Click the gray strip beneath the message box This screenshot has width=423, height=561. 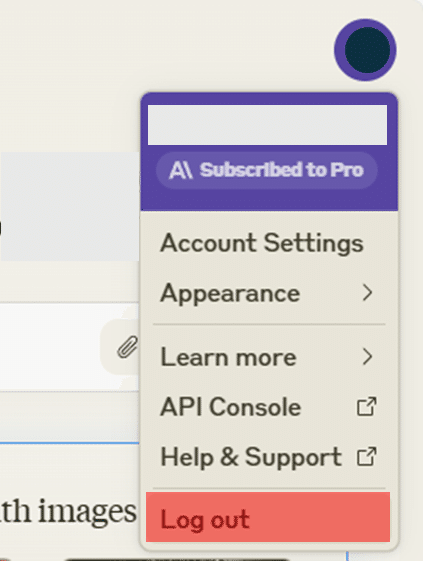coord(69,417)
